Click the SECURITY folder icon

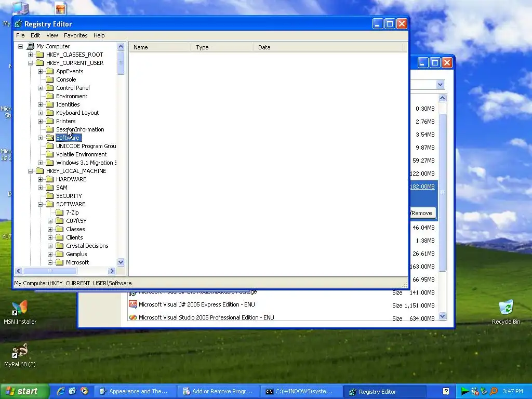point(49,196)
